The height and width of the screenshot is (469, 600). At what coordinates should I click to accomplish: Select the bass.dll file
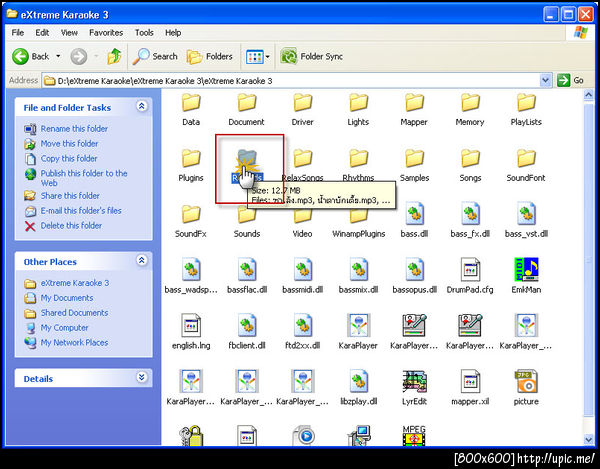(x=414, y=220)
